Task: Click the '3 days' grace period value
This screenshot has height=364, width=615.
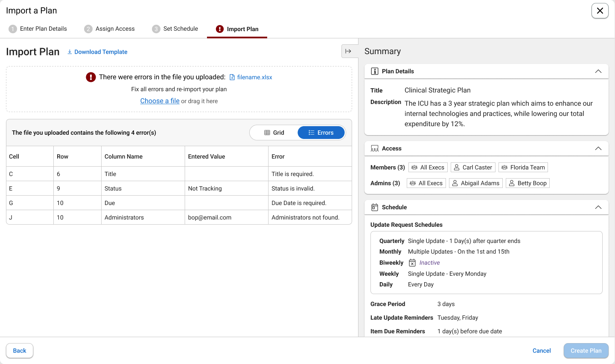Action: coord(446,304)
